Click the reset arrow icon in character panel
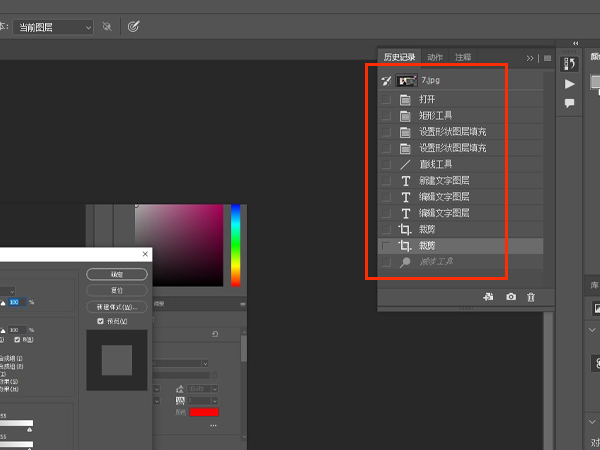Image resolution: width=600 pixels, height=450 pixels. (x=215, y=334)
